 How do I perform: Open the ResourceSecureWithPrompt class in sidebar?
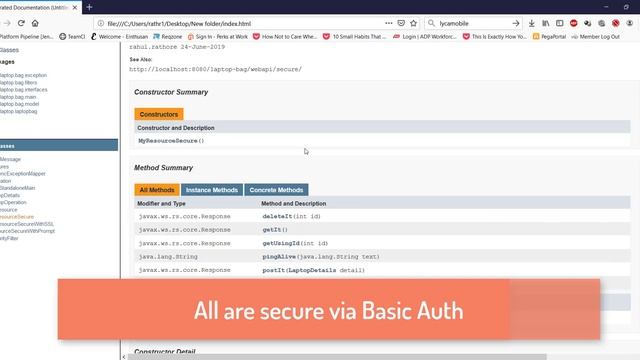(27, 231)
